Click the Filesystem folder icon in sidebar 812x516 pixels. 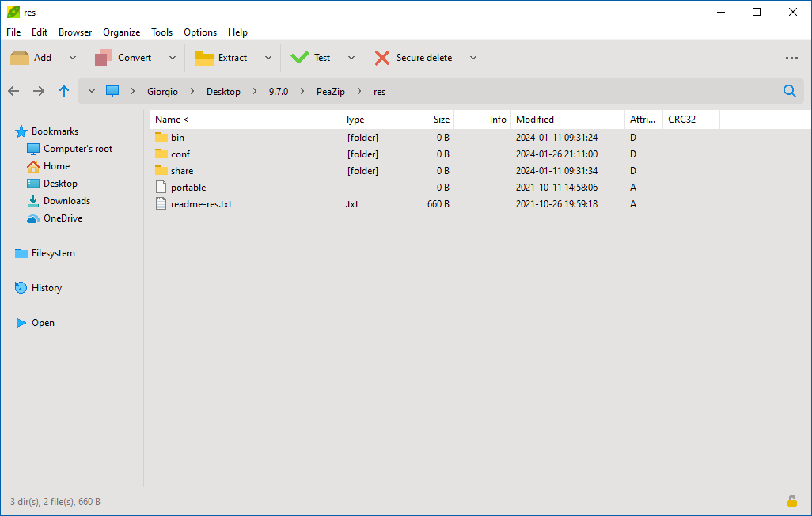pyautogui.click(x=21, y=252)
